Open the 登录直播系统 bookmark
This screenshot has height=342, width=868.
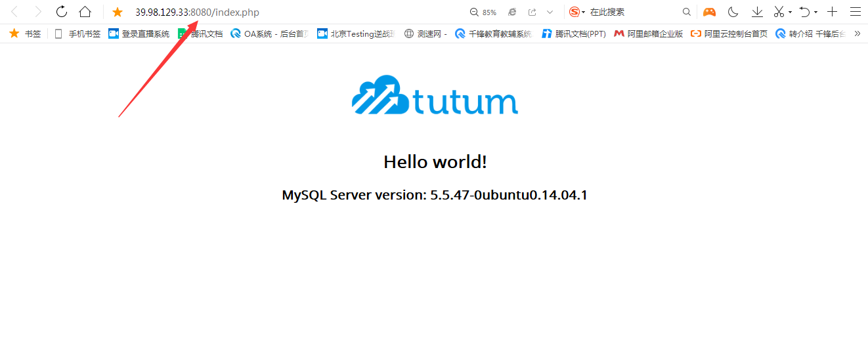[139, 33]
